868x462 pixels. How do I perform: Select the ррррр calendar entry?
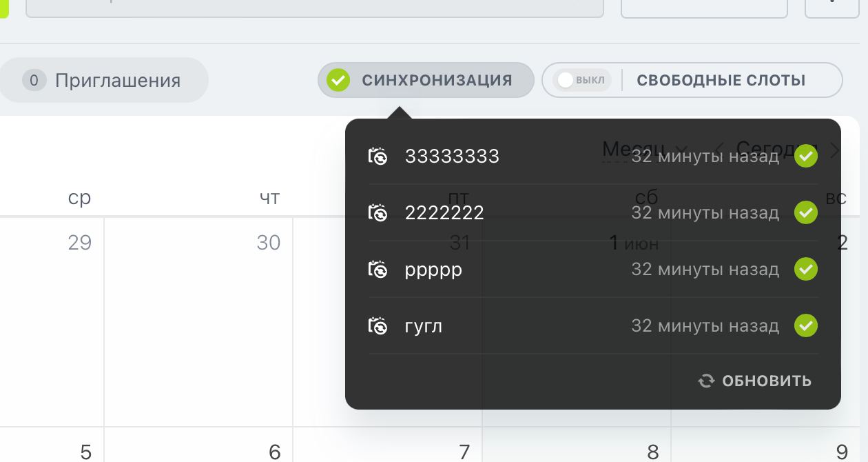[x=433, y=270]
